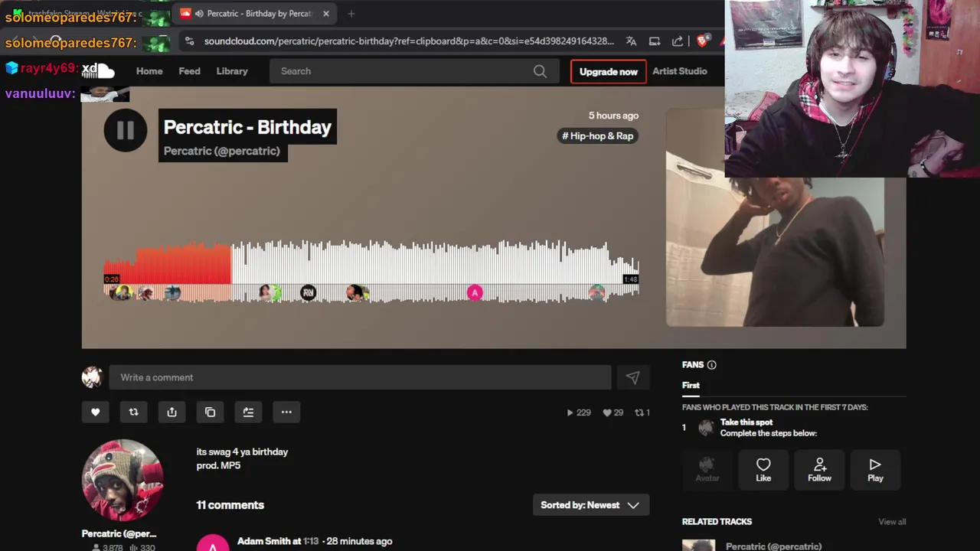The height and width of the screenshot is (551, 980).
Task: Click the browser cast/install icon in address bar
Action: (x=655, y=41)
